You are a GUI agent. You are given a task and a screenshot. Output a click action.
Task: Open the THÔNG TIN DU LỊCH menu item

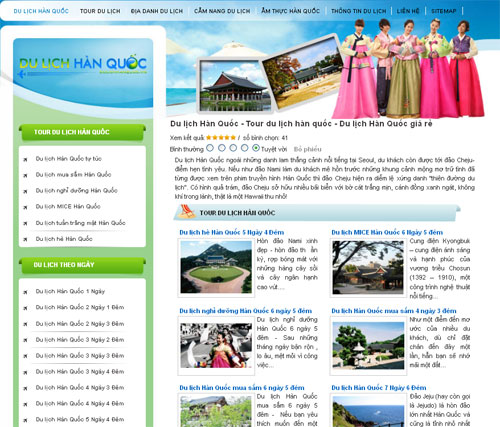coord(358,11)
